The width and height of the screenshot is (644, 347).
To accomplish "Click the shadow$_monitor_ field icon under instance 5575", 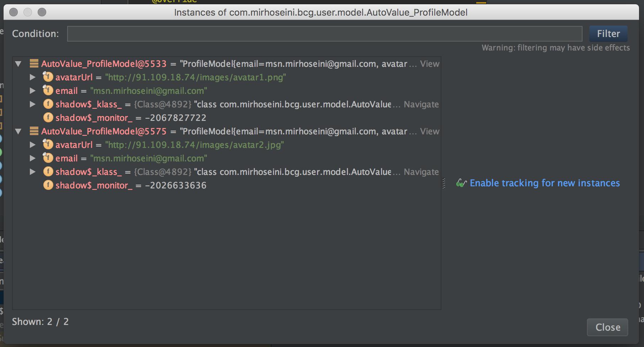I will [x=48, y=185].
